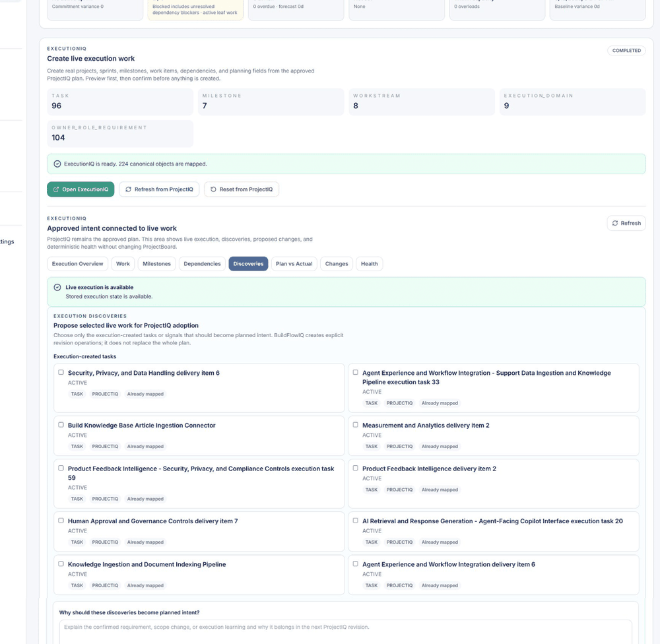Open the Health tab

(x=369, y=264)
